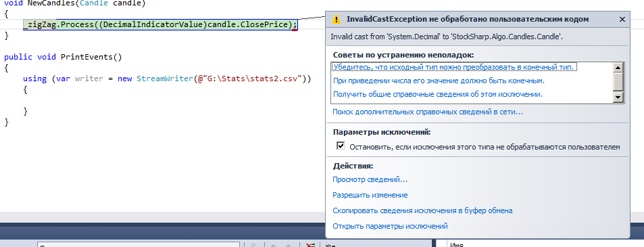Click the highlighted _zigZag.Process code line

click(160, 24)
